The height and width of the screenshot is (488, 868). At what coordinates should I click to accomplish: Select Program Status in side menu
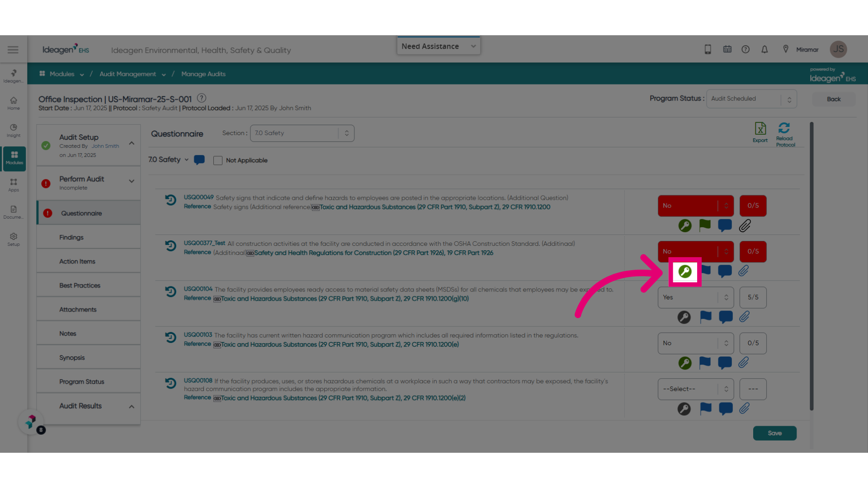coord(89,382)
